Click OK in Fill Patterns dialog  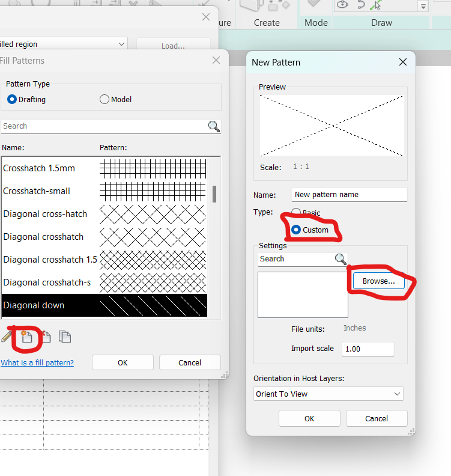point(123,363)
